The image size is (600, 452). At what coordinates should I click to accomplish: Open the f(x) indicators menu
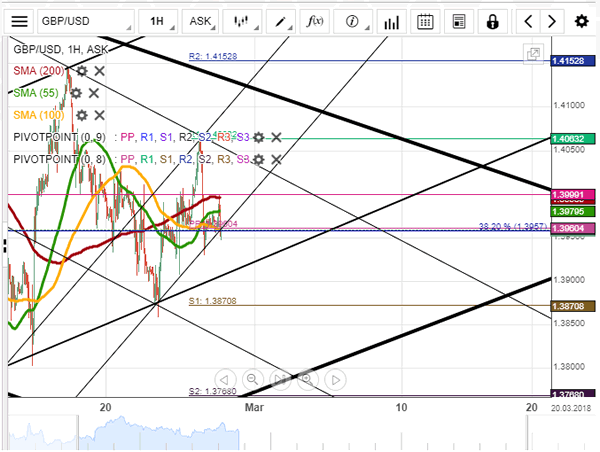click(316, 21)
